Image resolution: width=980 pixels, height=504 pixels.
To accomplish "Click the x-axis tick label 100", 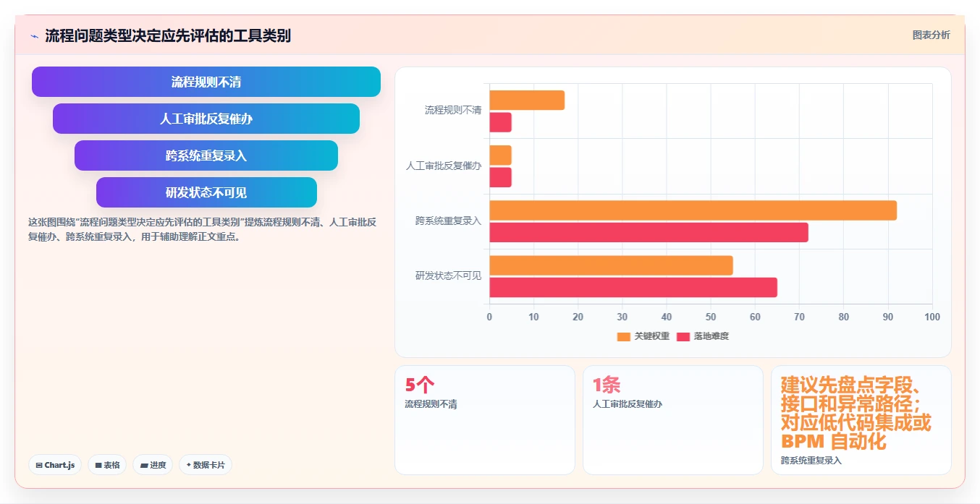I will [x=932, y=317].
